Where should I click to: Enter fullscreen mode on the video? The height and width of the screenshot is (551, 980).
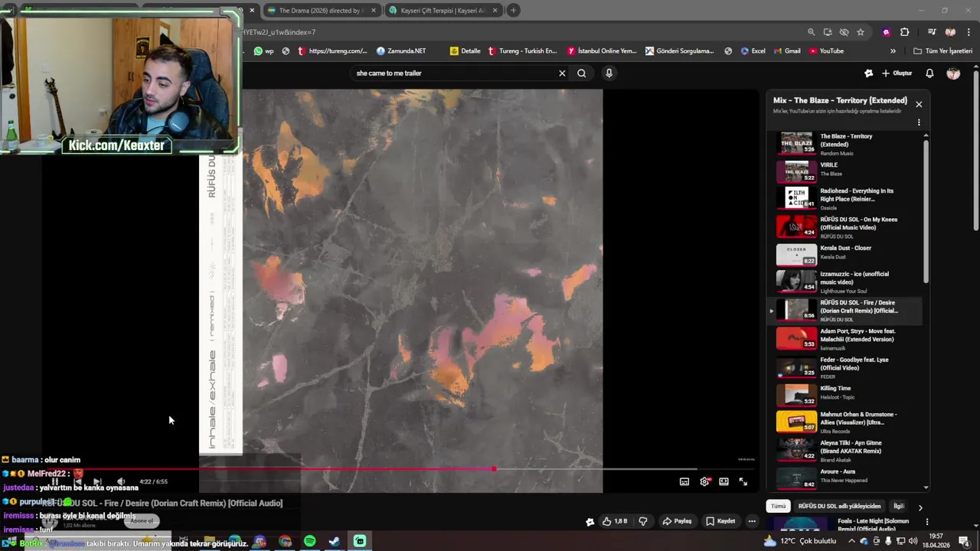click(743, 481)
